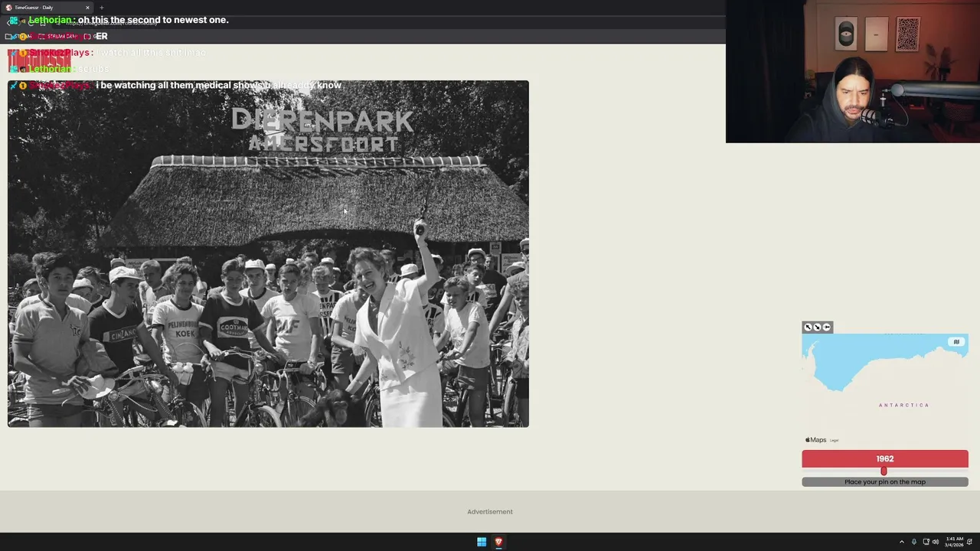
Task: Click the year slider handle
Action: pos(884,471)
